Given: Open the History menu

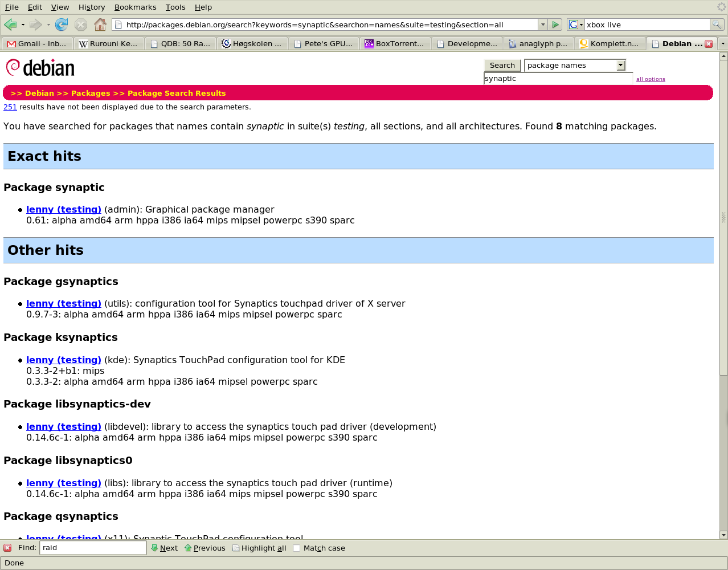Looking at the screenshot, I should coord(92,7).
